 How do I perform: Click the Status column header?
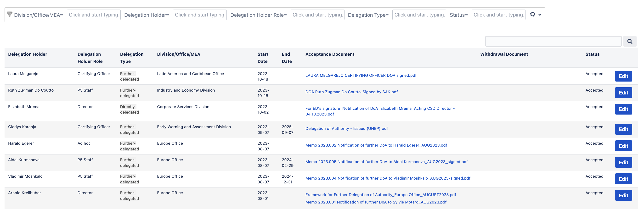(592, 54)
